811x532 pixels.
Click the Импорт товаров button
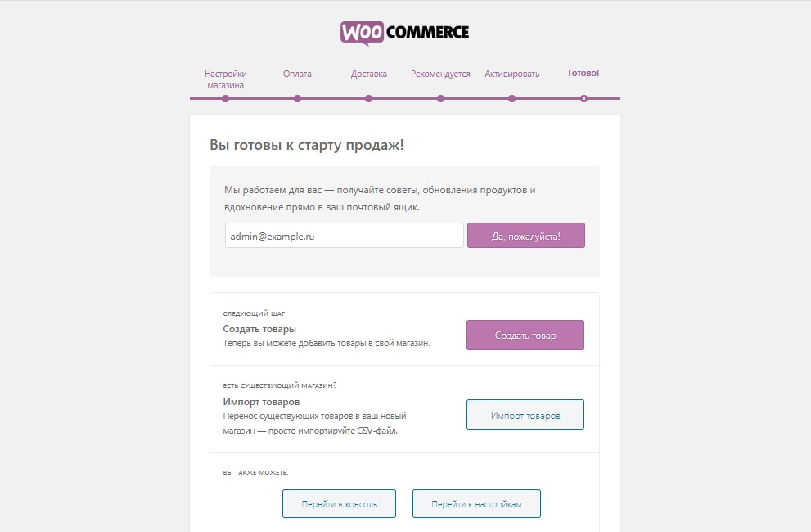(x=525, y=414)
